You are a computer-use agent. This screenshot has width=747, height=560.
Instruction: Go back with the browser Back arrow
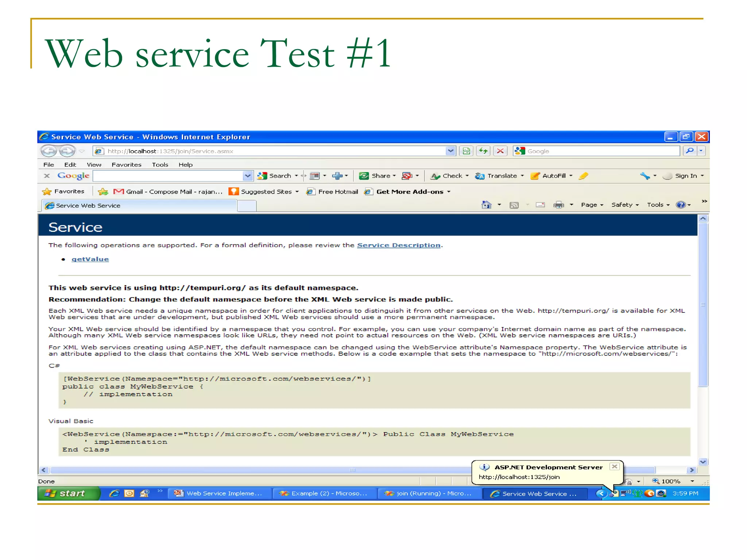[49, 151]
